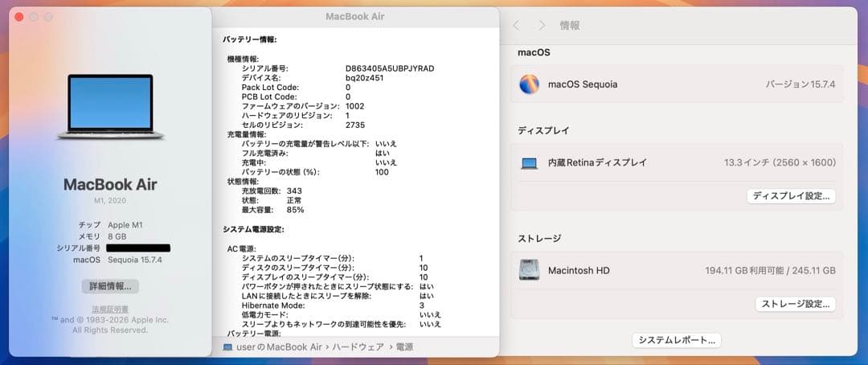Image resolution: width=868 pixels, height=365 pixels.
Task: Select the 低電力モード row
Action: pyautogui.click(x=342, y=314)
